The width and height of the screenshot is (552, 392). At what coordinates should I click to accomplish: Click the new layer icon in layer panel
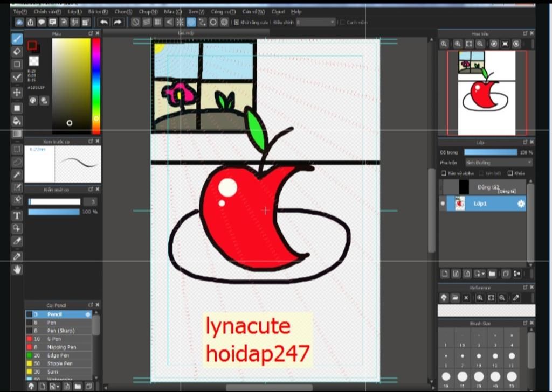point(445,274)
